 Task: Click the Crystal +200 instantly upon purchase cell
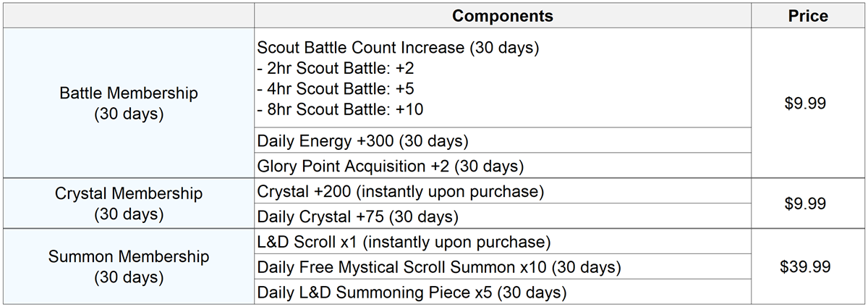click(400, 192)
